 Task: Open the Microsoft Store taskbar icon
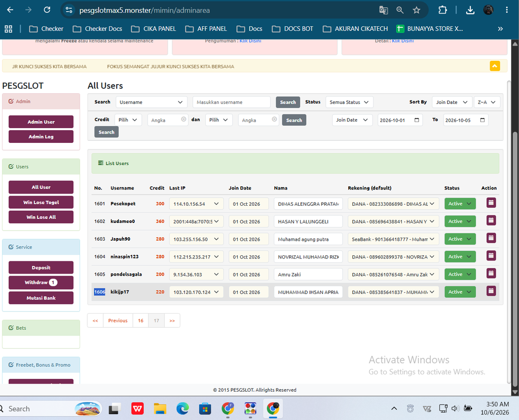[205, 409]
